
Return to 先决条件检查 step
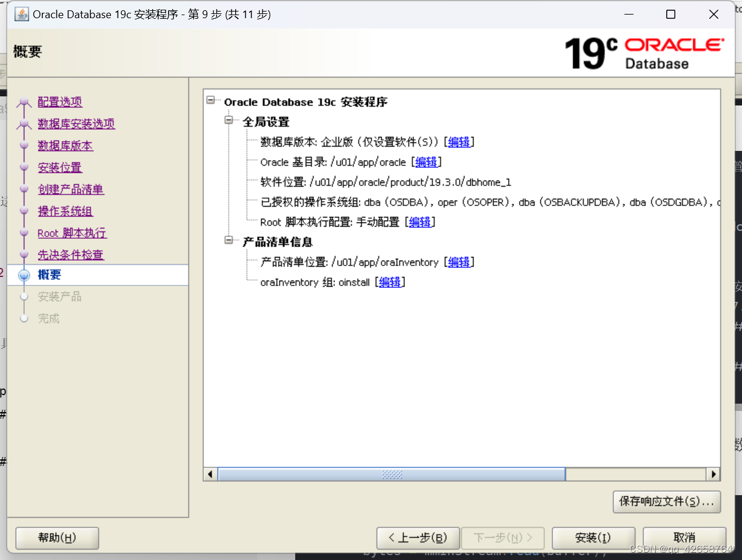(71, 255)
